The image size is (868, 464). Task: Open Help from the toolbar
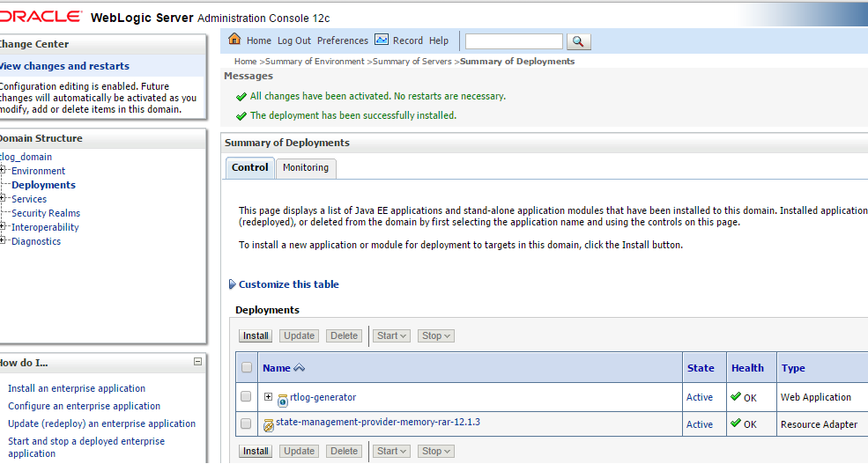439,41
